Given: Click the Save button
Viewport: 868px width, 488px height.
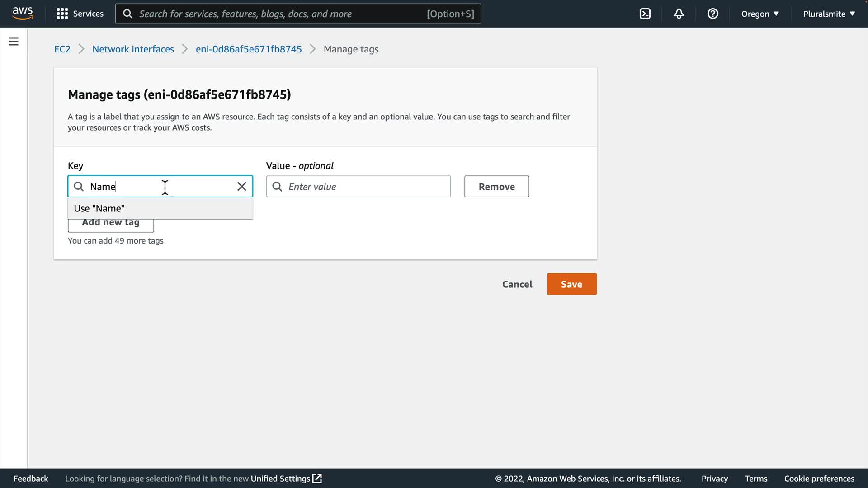Looking at the screenshot, I should 571,284.
